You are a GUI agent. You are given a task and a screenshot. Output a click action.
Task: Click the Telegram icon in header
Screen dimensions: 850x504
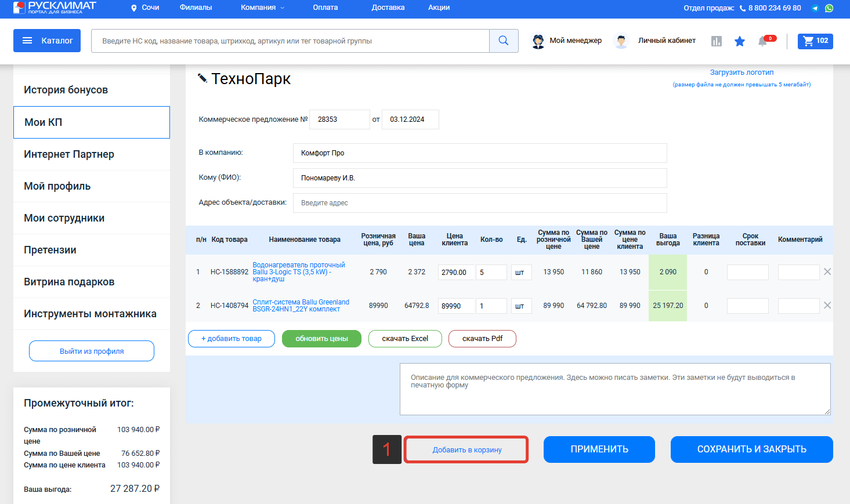[815, 8]
